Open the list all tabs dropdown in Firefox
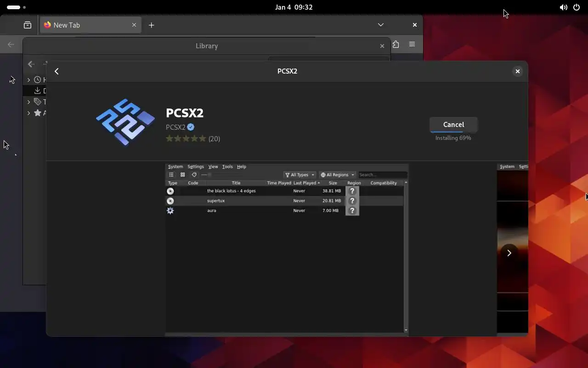Viewport: 588px width, 368px height. pyautogui.click(x=381, y=25)
